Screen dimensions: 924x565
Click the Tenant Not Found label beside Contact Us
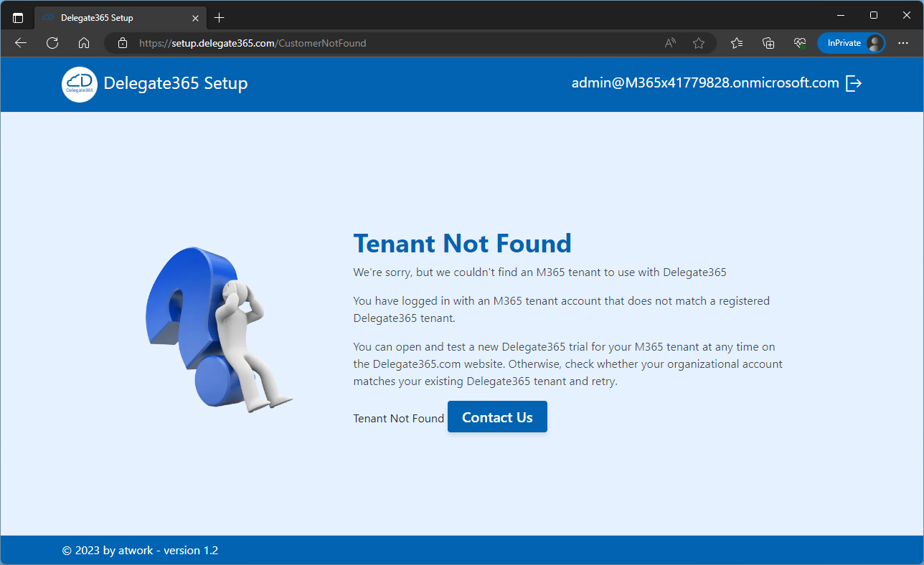(399, 418)
